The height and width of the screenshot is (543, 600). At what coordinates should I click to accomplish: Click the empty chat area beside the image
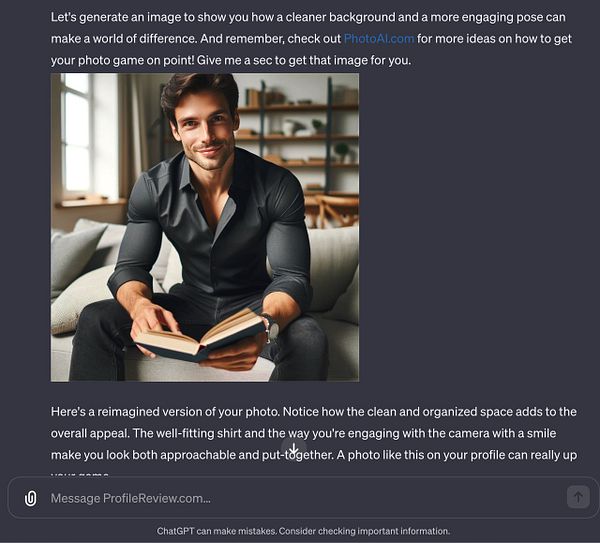click(x=478, y=227)
